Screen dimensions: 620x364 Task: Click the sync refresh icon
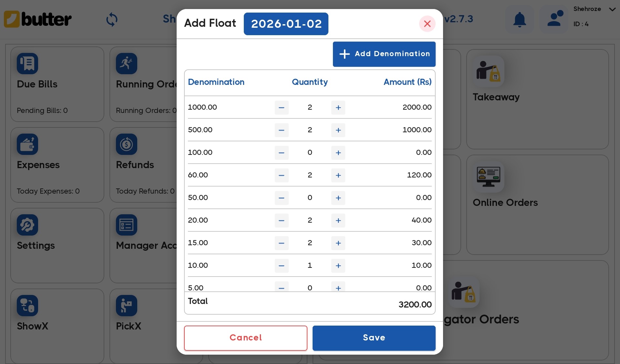[112, 19]
